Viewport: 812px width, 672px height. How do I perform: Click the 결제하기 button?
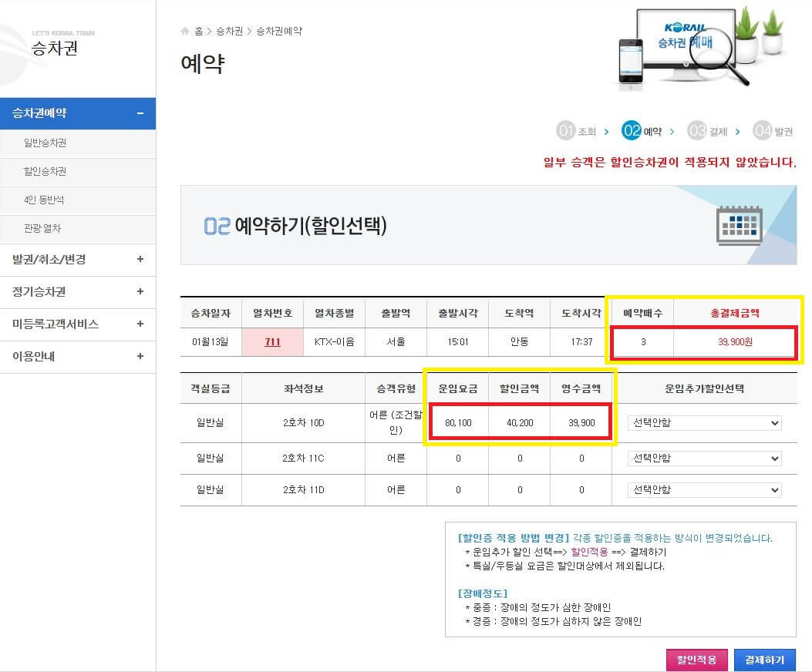click(x=765, y=660)
